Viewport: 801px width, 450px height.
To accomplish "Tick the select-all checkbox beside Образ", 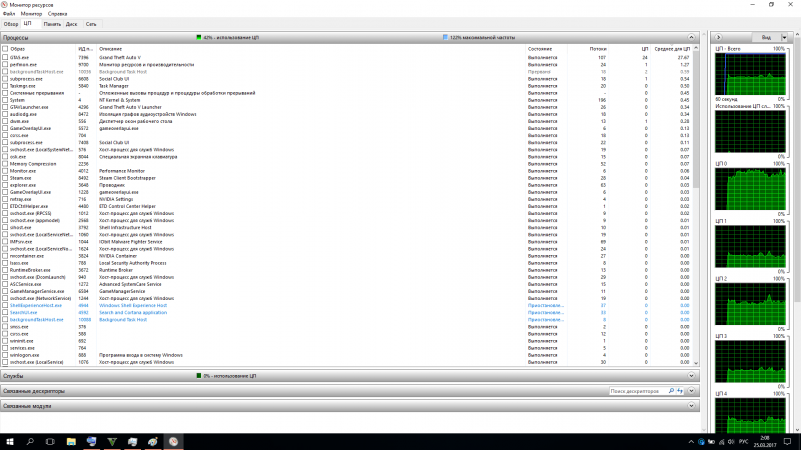I will 5,49.
